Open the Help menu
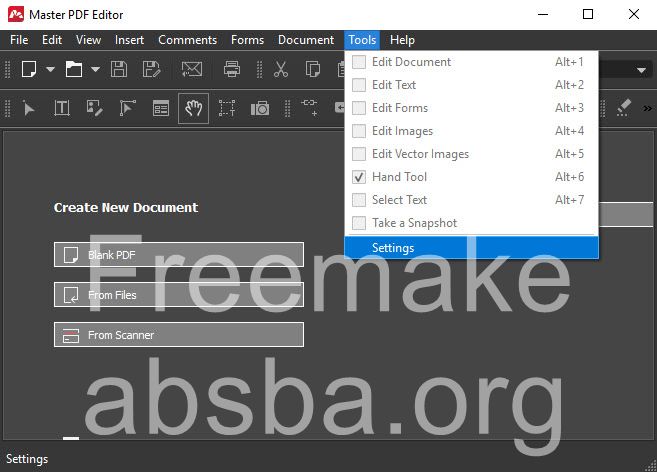 coord(402,40)
